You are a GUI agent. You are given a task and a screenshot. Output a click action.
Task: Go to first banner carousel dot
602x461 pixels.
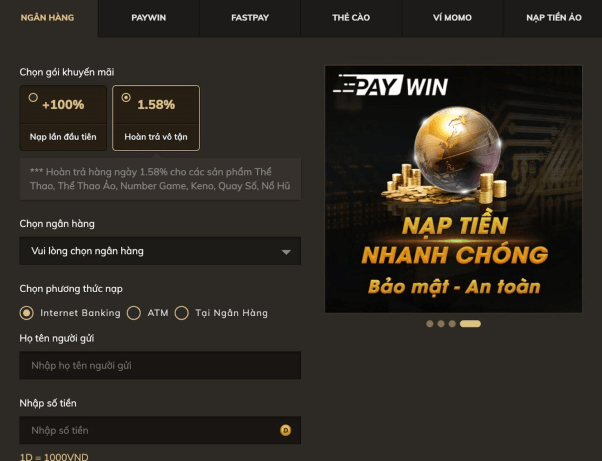[x=430, y=324]
